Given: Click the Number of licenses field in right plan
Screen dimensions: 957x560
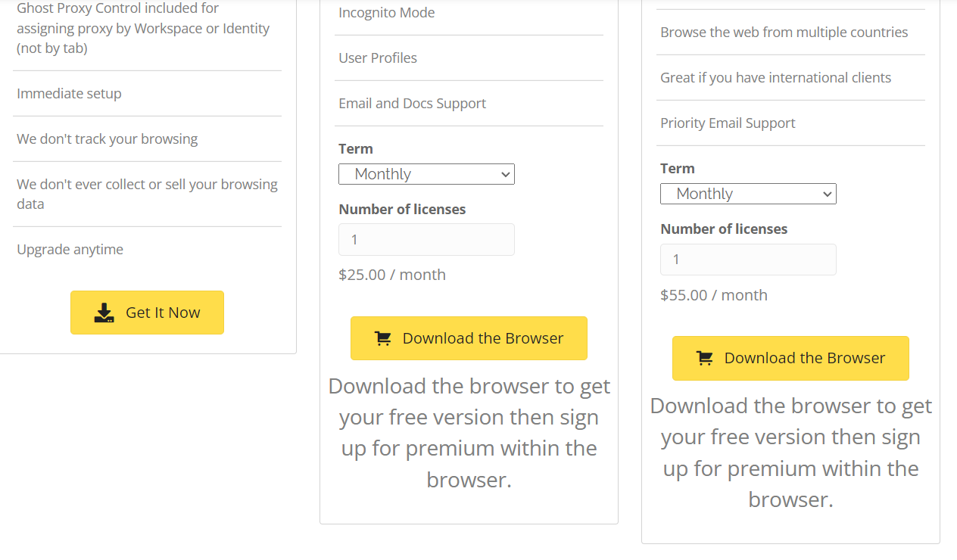Looking at the screenshot, I should click(x=748, y=259).
